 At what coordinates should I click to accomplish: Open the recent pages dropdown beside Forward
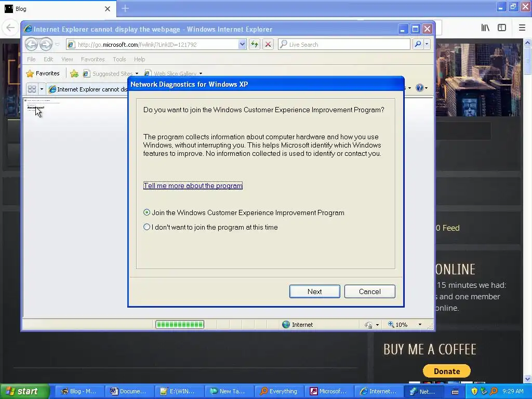pyautogui.click(x=57, y=44)
